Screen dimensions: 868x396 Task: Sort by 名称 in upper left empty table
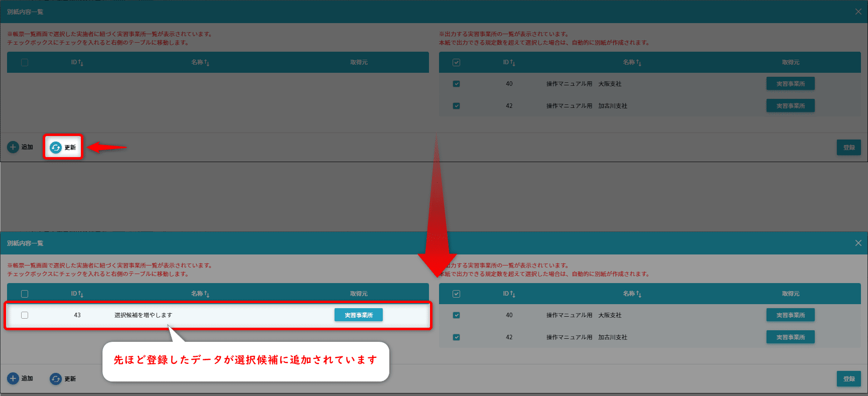[200, 62]
